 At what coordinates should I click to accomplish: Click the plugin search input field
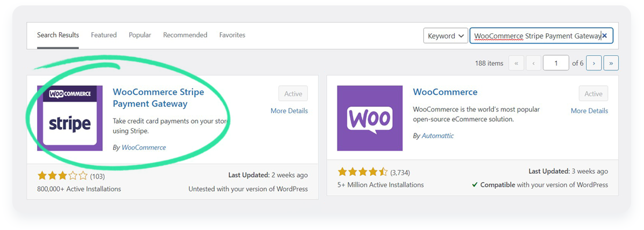click(541, 36)
